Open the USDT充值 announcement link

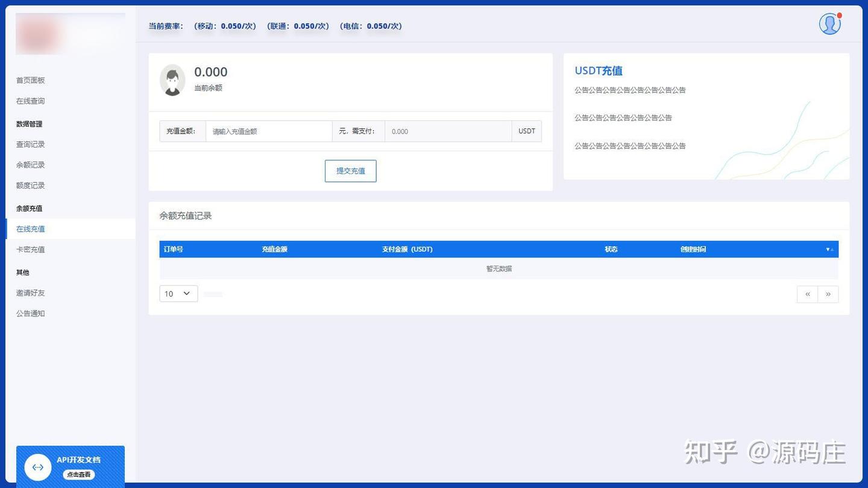point(597,70)
